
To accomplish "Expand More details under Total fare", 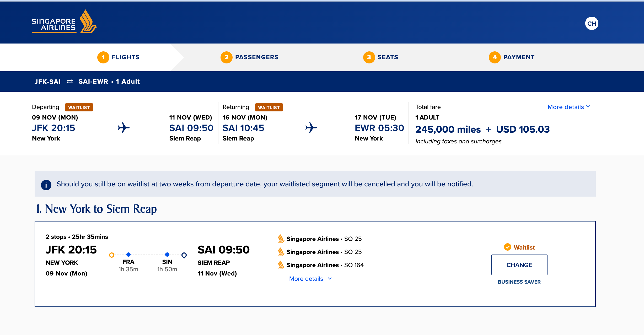I will click(569, 107).
